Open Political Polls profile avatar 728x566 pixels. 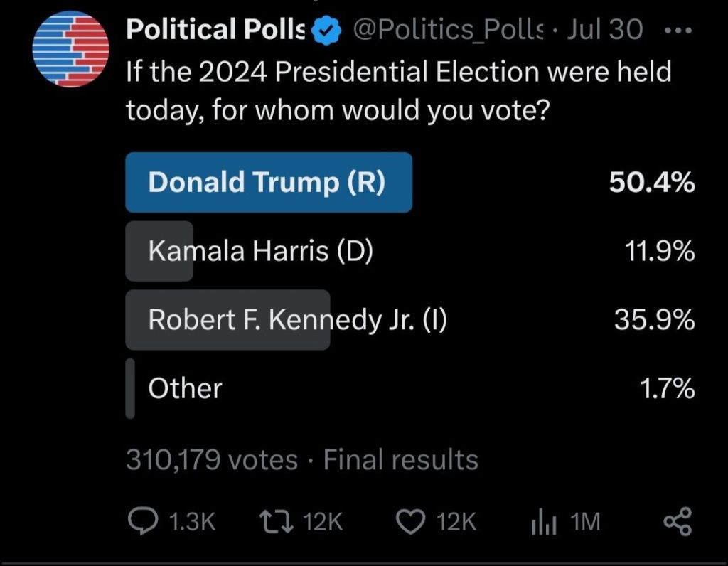[70, 50]
